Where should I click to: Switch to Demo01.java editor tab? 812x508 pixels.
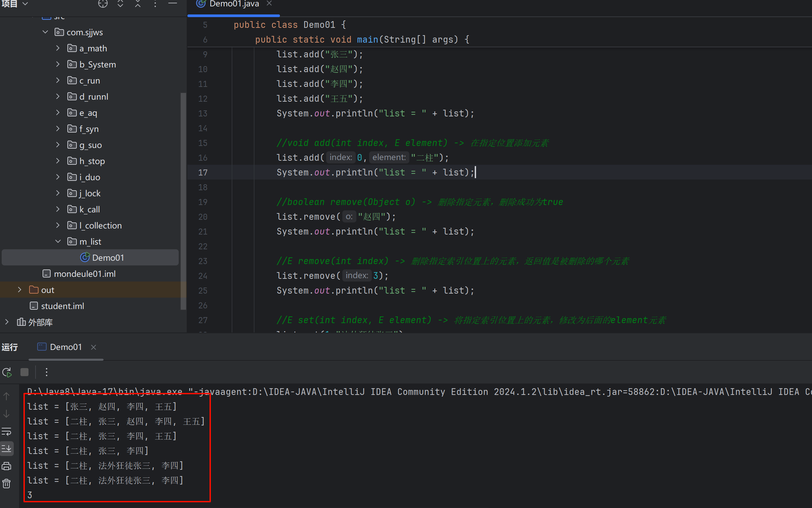[234, 4]
